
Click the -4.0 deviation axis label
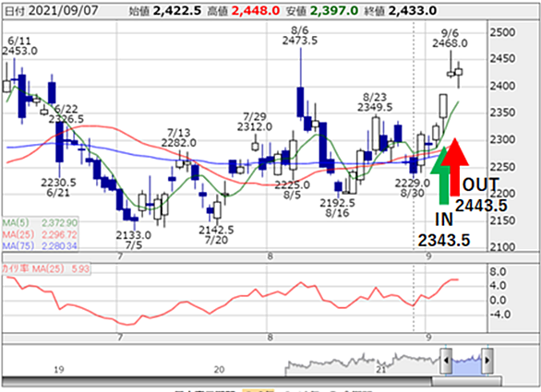(x=499, y=315)
